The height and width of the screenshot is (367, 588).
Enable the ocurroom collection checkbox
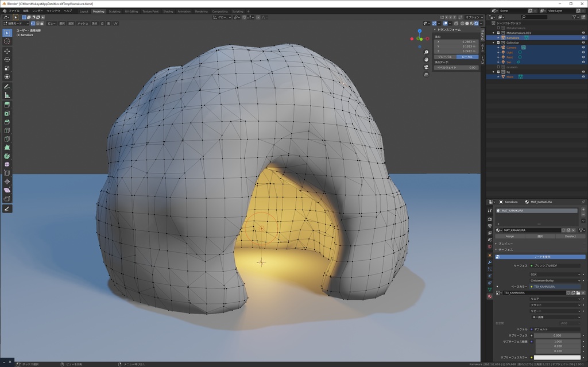click(498, 67)
